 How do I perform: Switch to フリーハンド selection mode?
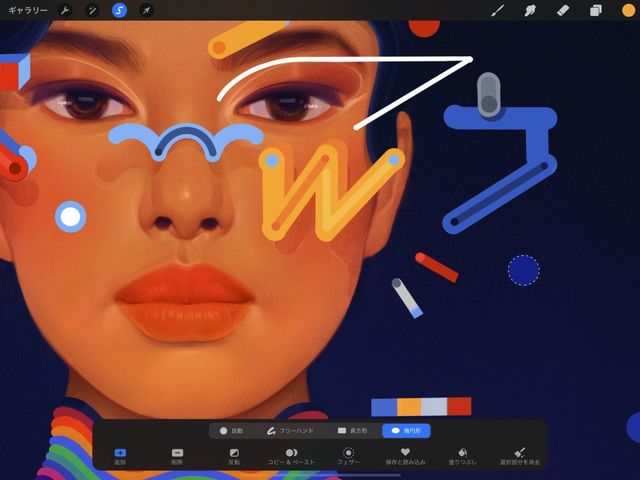290,431
